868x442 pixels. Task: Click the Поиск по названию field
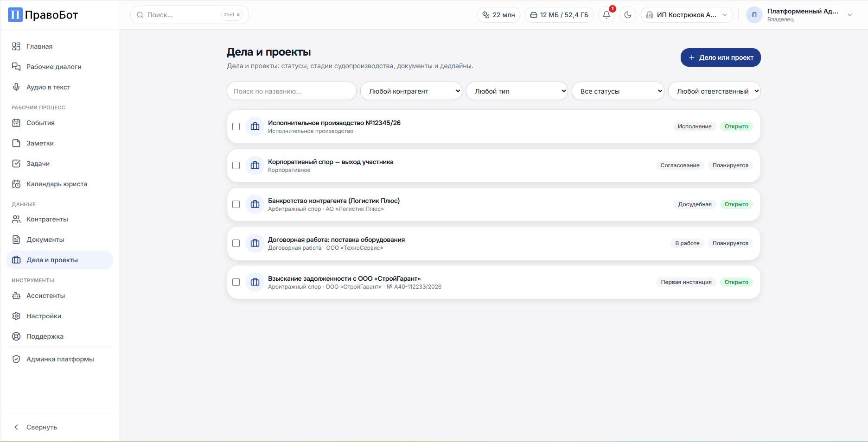(292, 91)
